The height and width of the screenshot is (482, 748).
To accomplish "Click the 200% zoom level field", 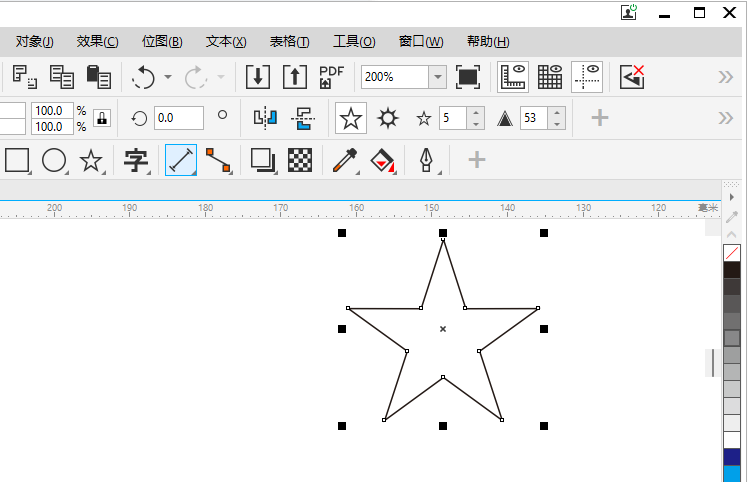I will [395, 77].
